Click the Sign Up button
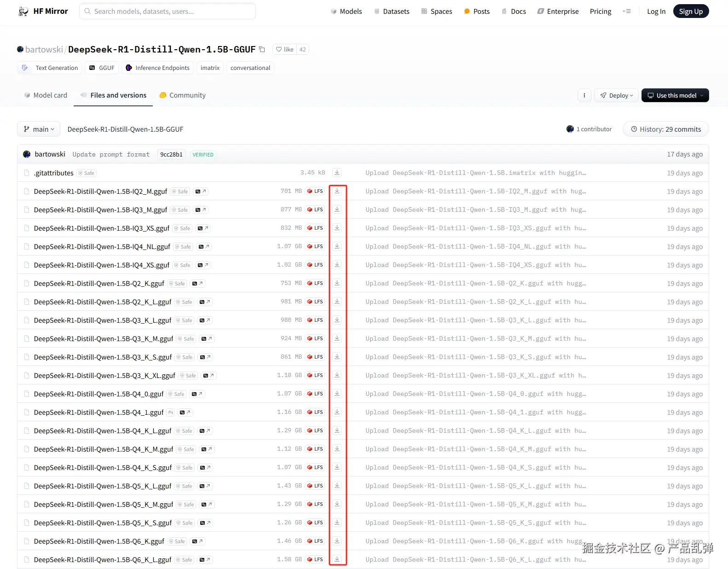 [691, 11]
